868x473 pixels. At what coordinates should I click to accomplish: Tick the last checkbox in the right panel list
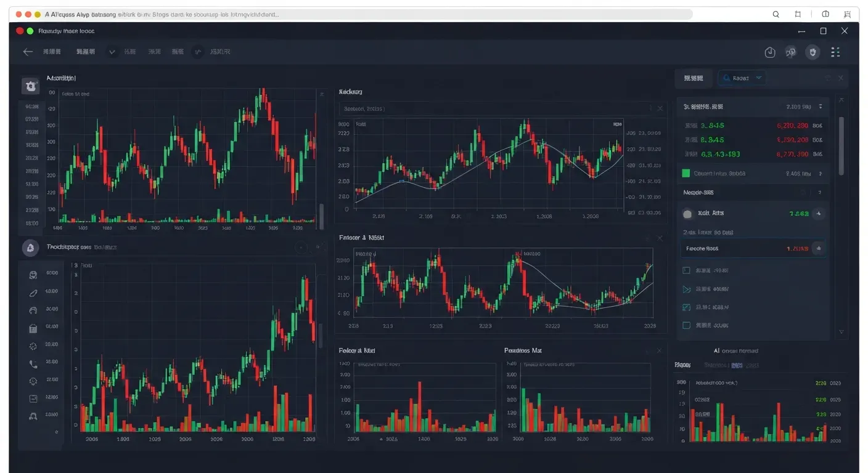pyautogui.click(x=686, y=325)
